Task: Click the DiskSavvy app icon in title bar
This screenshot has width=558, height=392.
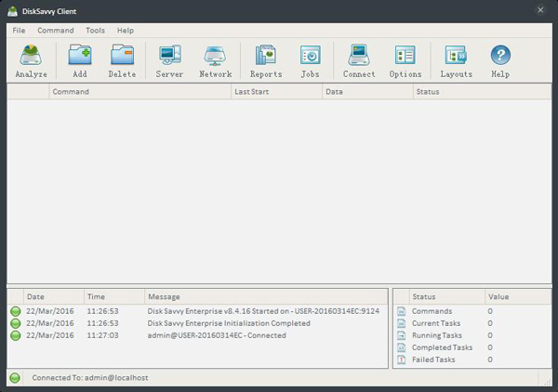Action: [x=12, y=11]
